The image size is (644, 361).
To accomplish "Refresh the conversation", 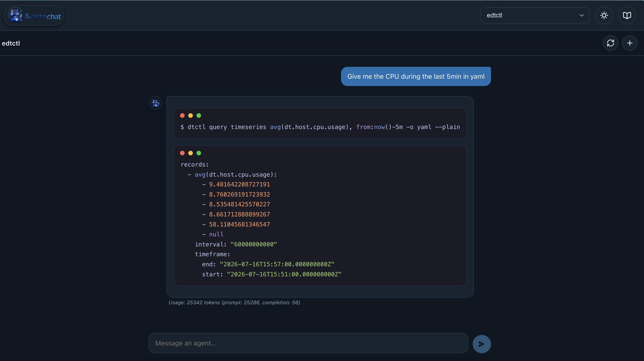I will point(611,43).
